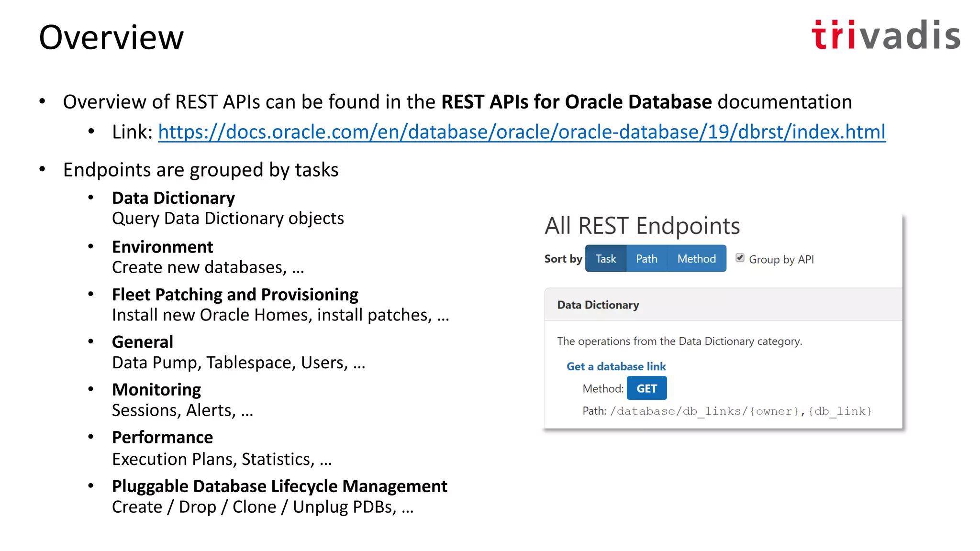This screenshot has height=551, width=980.
Task: Click the bold 'Performance' bullet heading
Action: point(162,437)
